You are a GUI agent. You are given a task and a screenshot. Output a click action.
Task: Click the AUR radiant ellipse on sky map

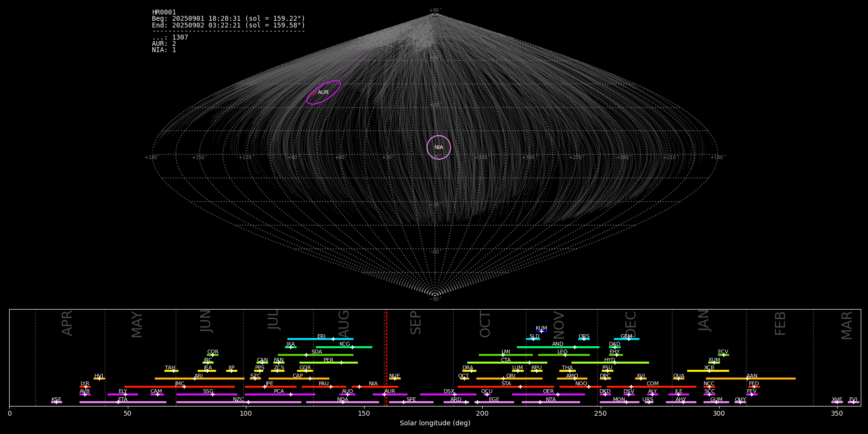pyautogui.click(x=324, y=92)
